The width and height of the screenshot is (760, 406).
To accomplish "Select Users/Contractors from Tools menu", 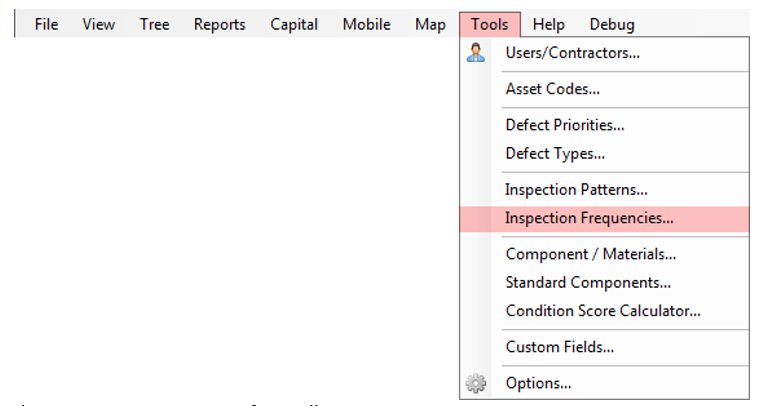I will pos(572,53).
